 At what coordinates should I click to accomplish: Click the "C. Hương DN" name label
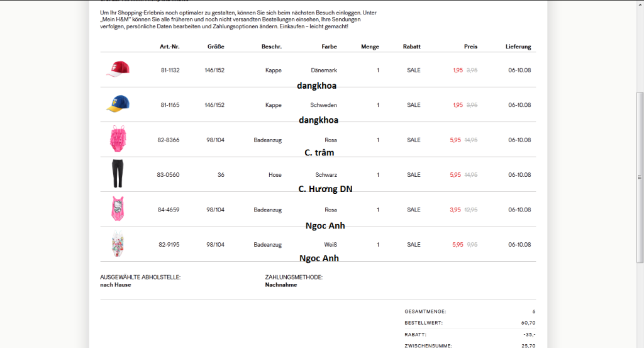click(325, 189)
